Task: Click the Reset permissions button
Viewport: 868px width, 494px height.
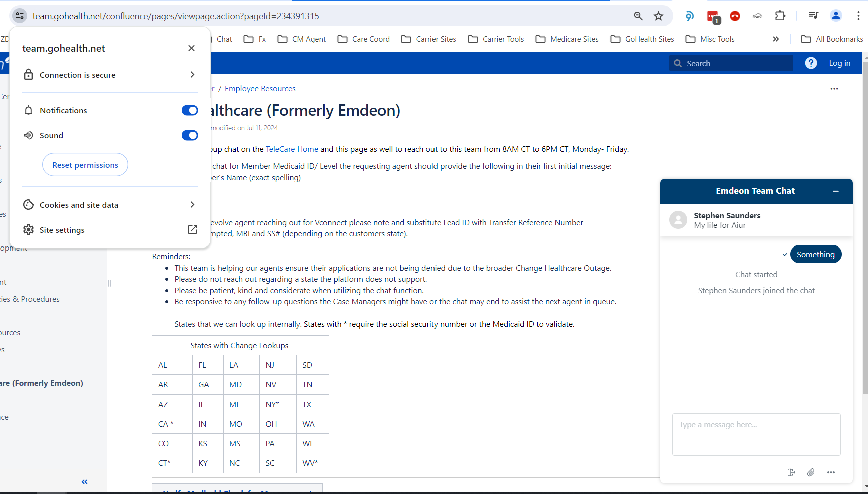Action: click(x=85, y=165)
